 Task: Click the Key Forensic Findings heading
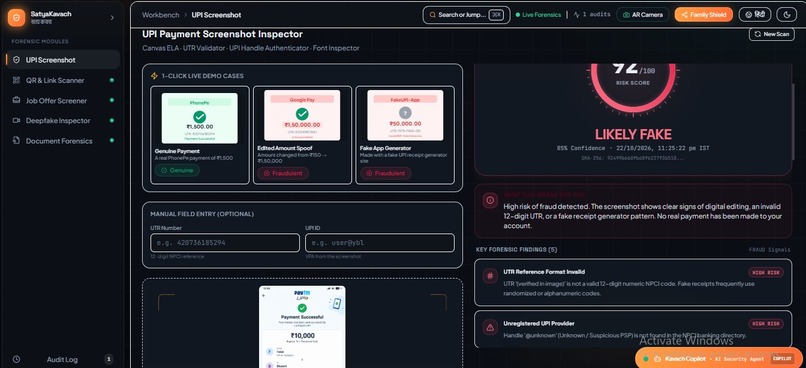517,250
